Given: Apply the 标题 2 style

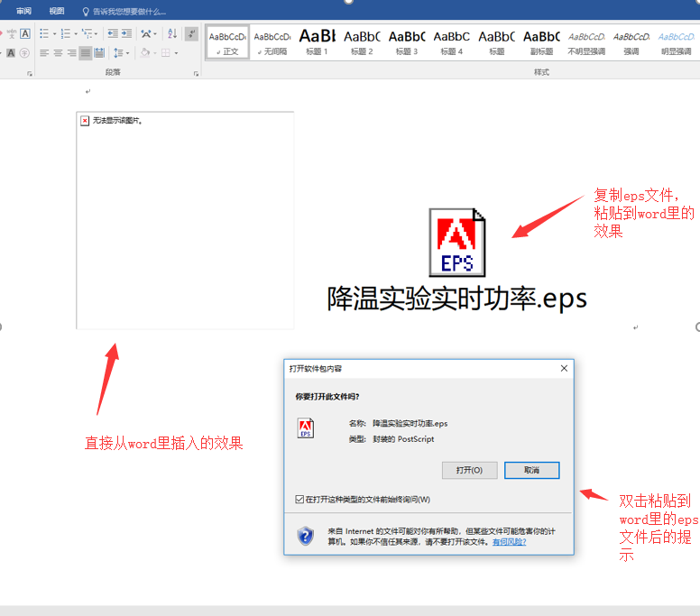Looking at the screenshot, I should pos(362,42).
